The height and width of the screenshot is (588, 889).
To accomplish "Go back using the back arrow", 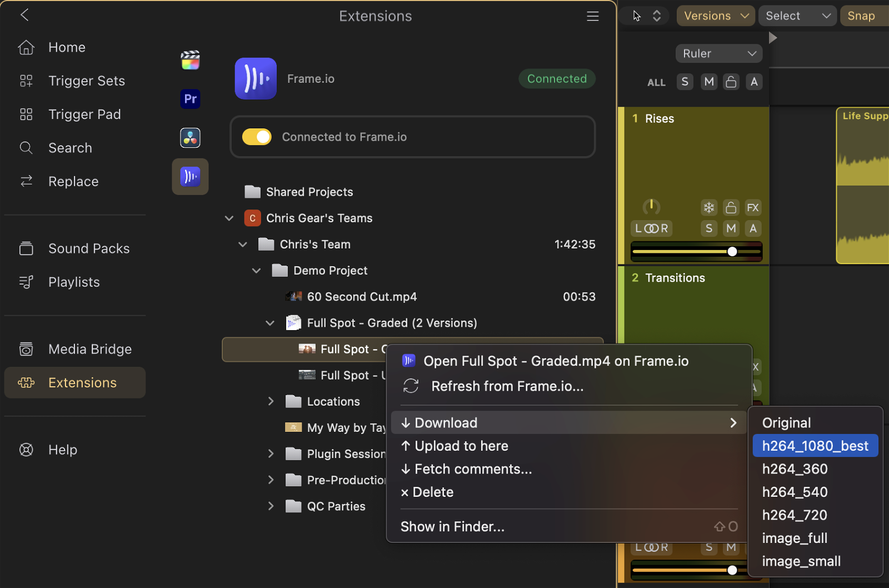I will click(x=24, y=15).
